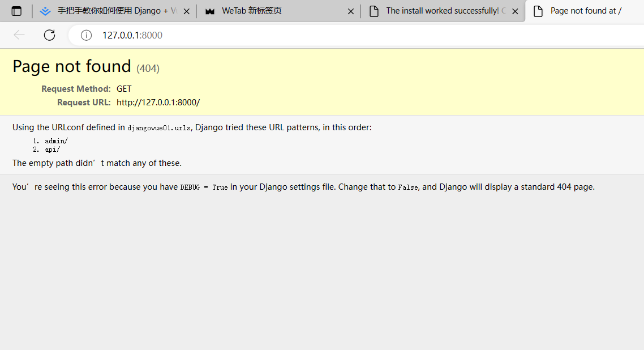Close the Django + Vue tutorial tab
This screenshot has height=350, width=644.
tap(187, 11)
